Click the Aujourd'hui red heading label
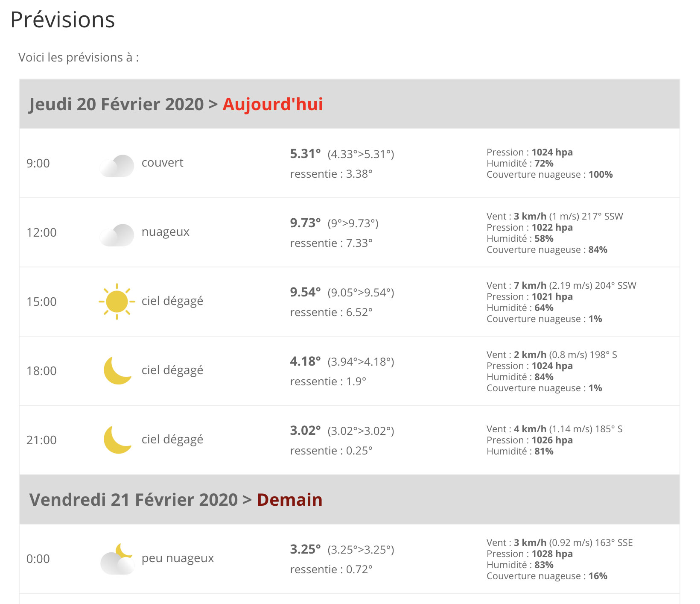The height and width of the screenshot is (604, 700). coord(273,104)
